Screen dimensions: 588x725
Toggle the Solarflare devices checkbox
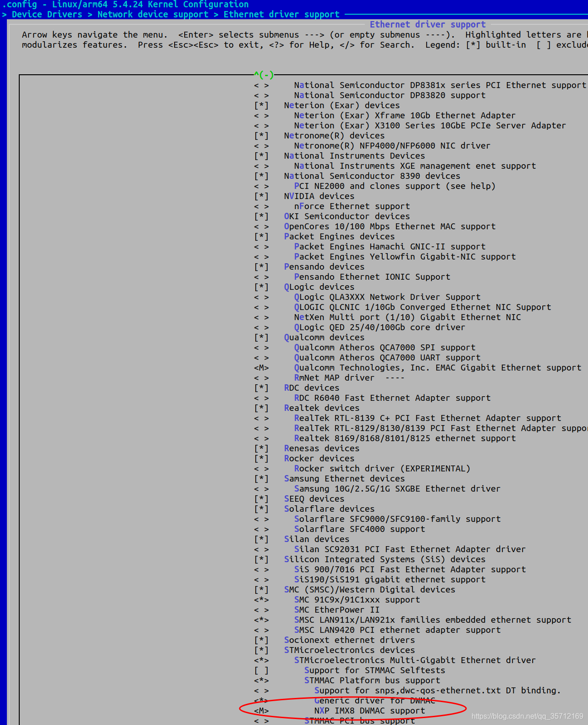click(x=262, y=509)
